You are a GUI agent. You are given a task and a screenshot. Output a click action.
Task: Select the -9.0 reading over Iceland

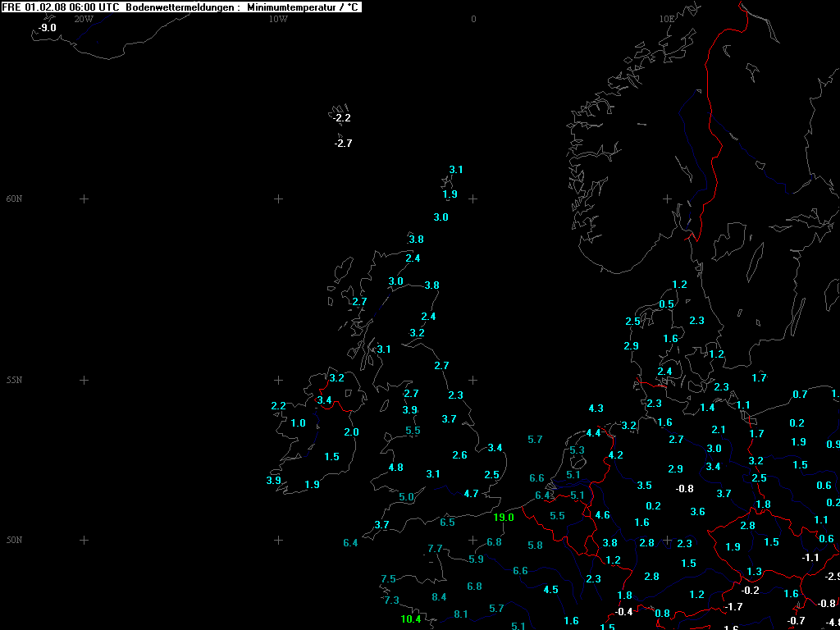(x=48, y=28)
